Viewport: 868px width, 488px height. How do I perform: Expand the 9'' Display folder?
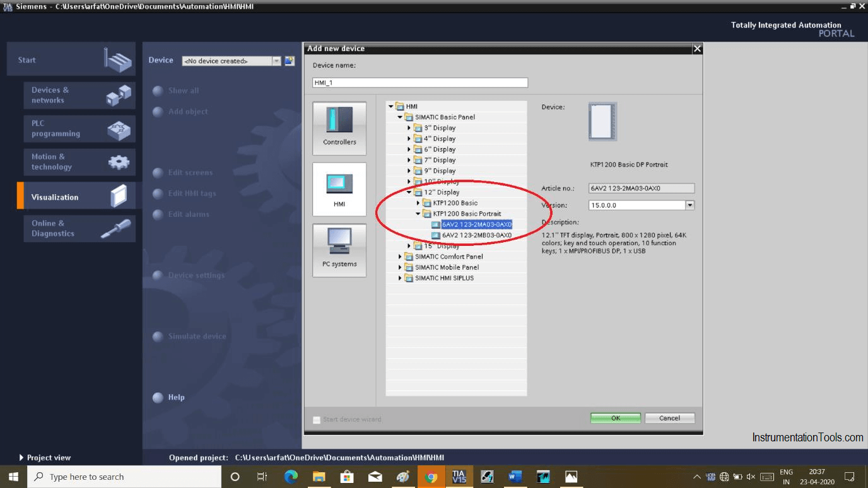click(x=409, y=171)
